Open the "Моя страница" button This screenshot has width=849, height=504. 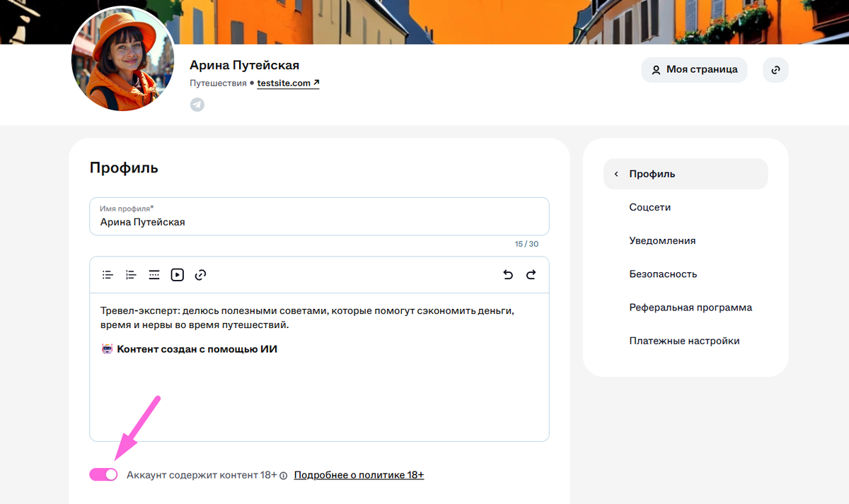click(x=694, y=70)
